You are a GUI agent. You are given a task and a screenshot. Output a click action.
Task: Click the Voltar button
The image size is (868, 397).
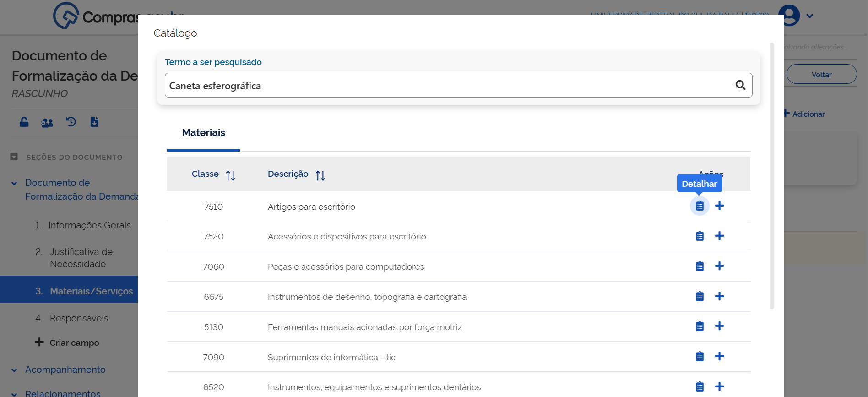click(x=821, y=75)
